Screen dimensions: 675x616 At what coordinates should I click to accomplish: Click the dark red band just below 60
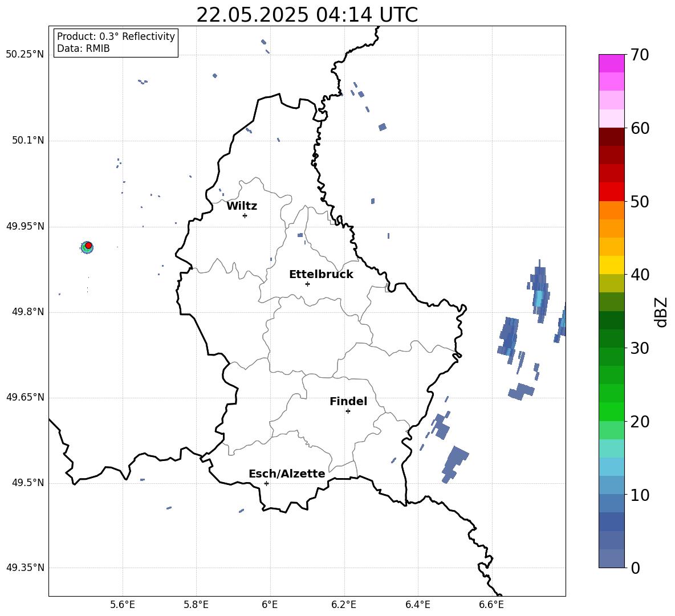tap(611, 137)
